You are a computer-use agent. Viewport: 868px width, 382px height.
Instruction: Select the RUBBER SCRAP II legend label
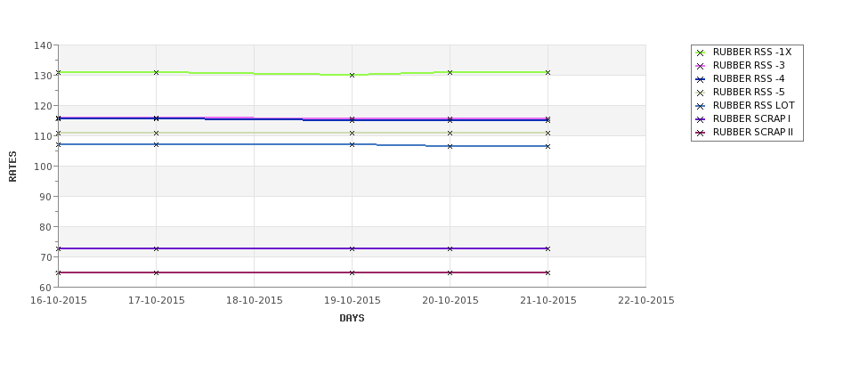[753, 133]
